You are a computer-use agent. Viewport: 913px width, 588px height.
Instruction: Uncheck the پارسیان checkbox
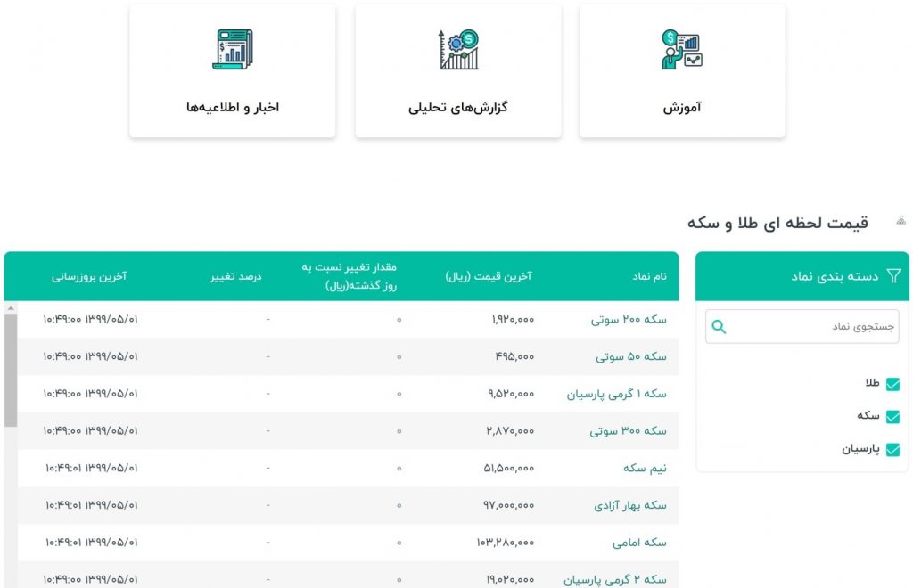click(x=892, y=450)
